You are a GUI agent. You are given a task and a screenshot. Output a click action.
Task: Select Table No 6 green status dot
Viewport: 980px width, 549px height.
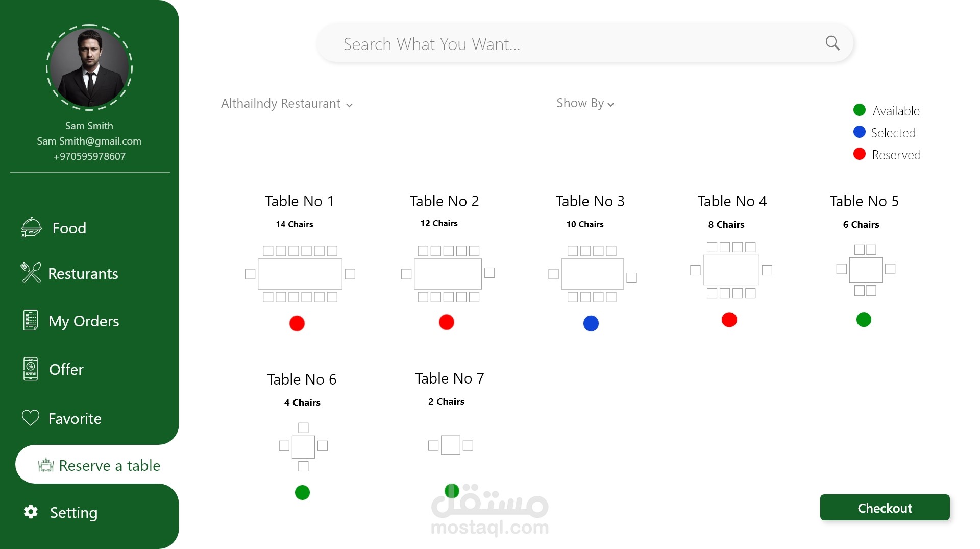(302, 492)
